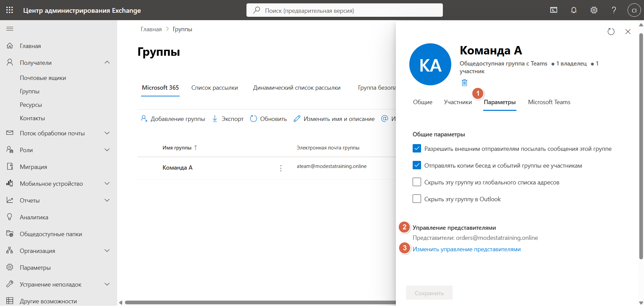644x306 pixels.
Task: Click the Получатели person icon
Action: pyautogui.click(x=10, y=62)
